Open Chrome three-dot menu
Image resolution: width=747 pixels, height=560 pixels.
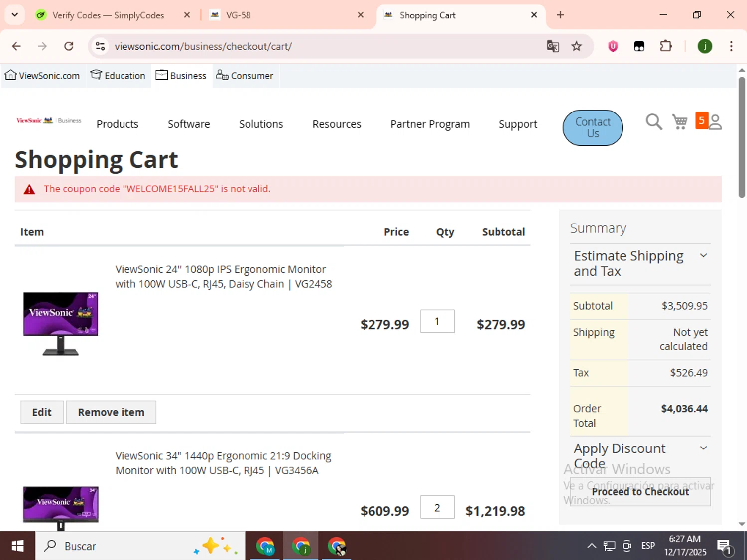pos(731,46)
